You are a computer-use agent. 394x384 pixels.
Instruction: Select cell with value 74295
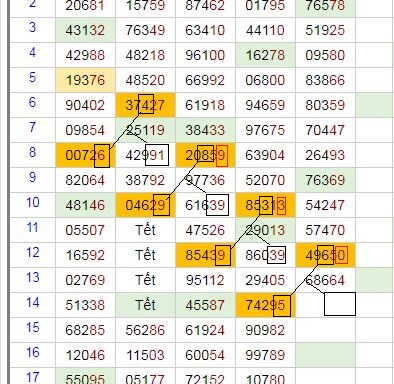point(265,305)
